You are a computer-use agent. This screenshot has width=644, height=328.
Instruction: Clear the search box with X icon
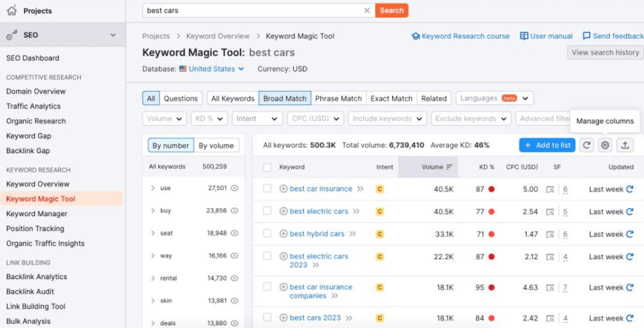pyautogui.click(x=367, y=11)
